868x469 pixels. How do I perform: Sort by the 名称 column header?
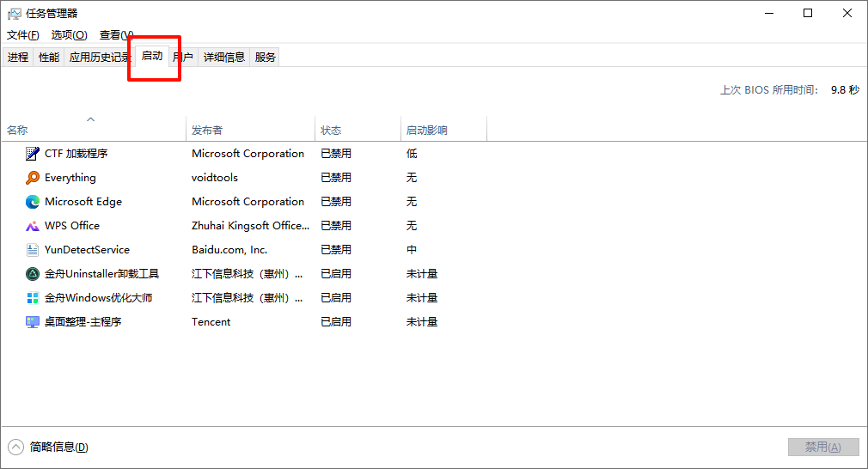[x=93, y=130]
